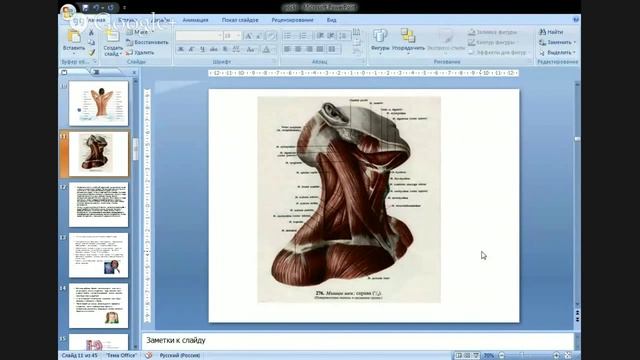Close the slides thumbnail pane
This screenshot has height=360, width=640.
click(134, 72)
